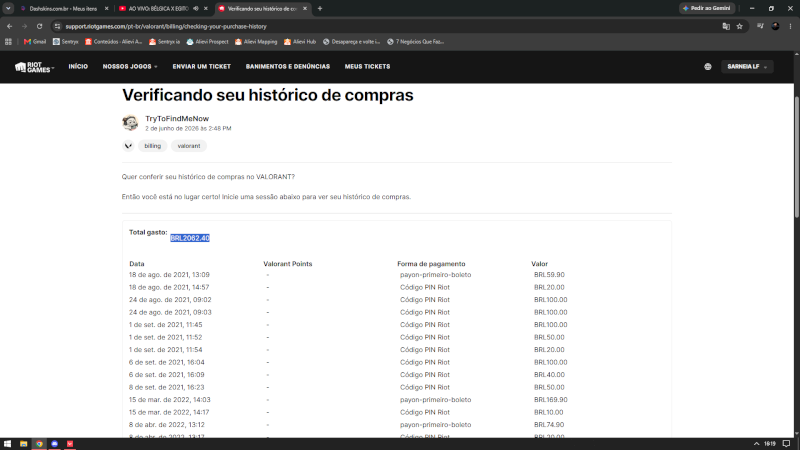Screen dimensions: 800x450
Task: Go to INÍCIO in Riot navigation
Action: tap(78, 67)
